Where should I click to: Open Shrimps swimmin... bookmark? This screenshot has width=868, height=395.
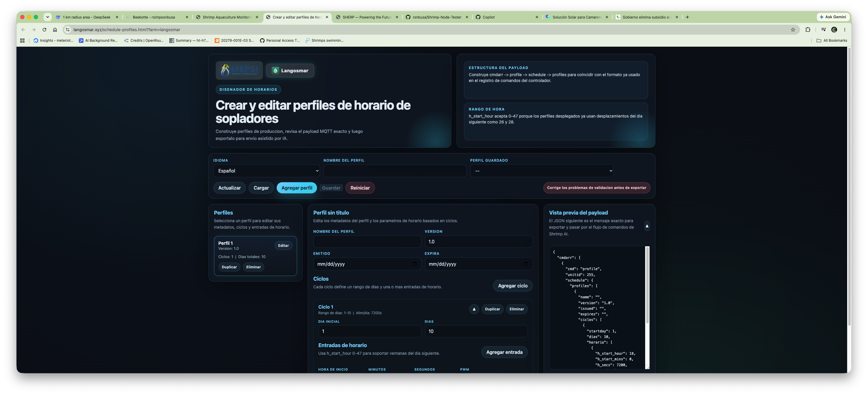pos(325,40)
